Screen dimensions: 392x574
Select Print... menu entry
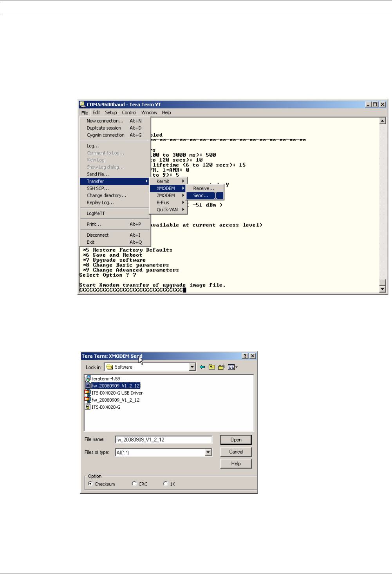(115, 225)
